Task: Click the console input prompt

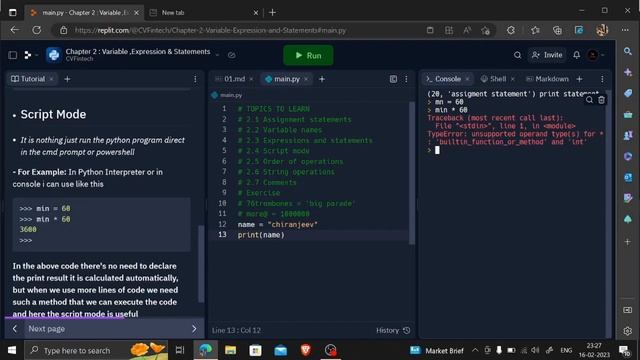Action: [437, 150]
